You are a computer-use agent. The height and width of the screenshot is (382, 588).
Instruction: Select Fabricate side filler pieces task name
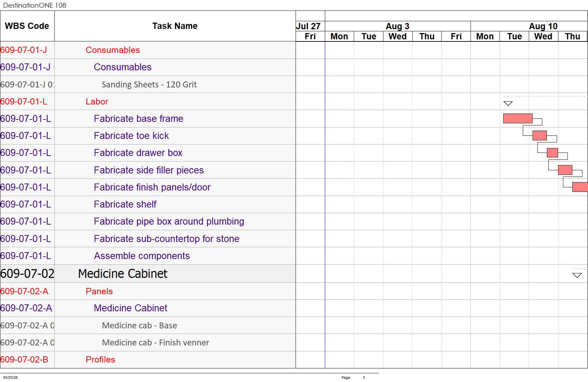pos(149,170)
